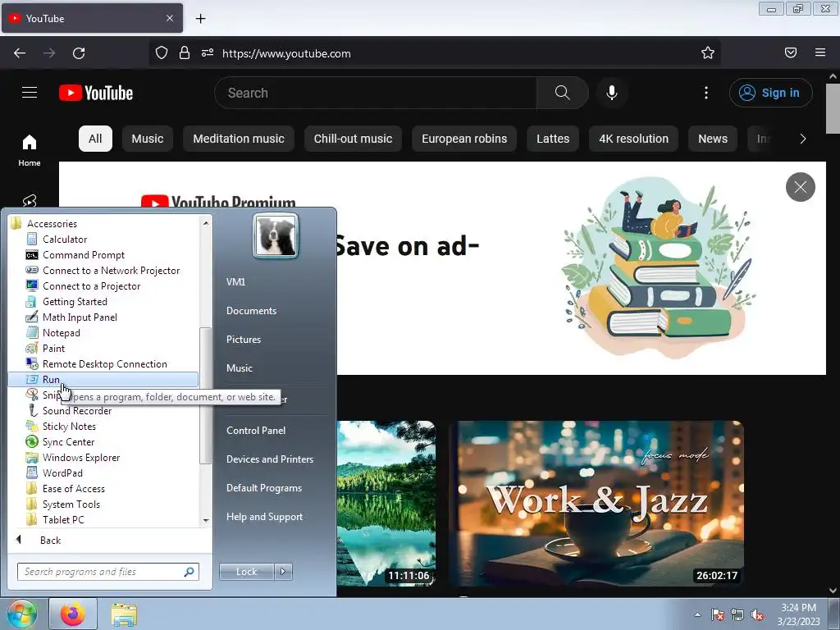The image size is (840, 630).
Task: Open Notepad
Action: (x=61, y=333)
